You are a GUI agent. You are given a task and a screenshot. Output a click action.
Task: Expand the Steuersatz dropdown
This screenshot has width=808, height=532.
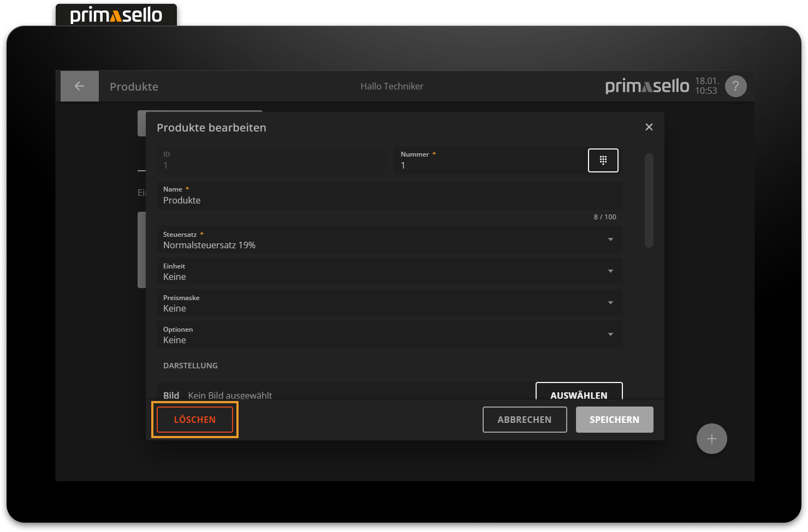(389, 240)
